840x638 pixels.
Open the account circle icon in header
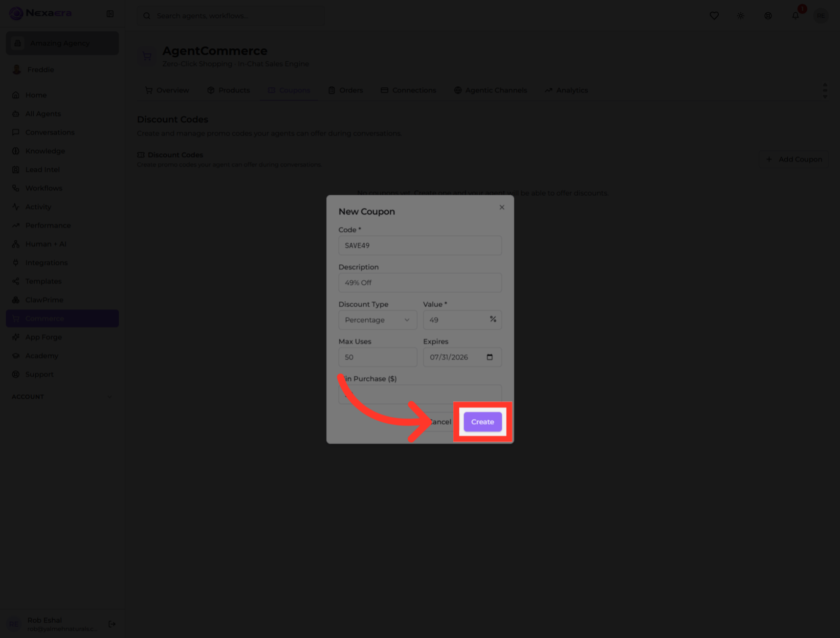[768, 16]
